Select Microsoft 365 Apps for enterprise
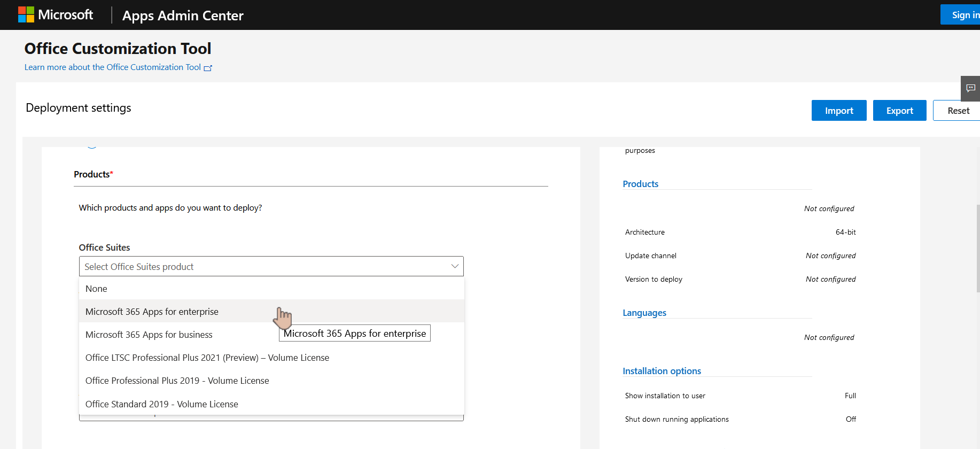This screenshot has width=980, height=449. [271, 312]
